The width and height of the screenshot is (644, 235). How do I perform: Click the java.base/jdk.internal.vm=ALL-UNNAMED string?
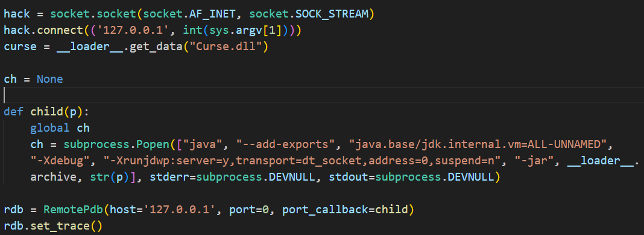(478, 144)
